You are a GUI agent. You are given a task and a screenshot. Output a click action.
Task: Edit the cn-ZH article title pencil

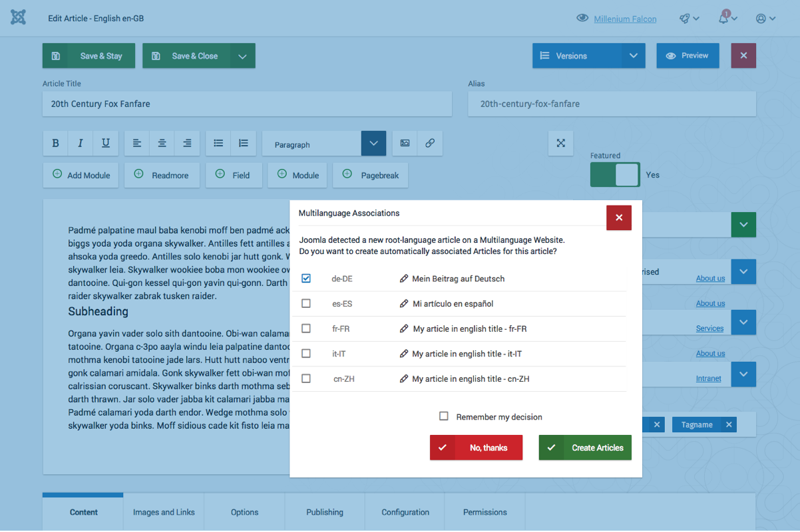[404, 379]
